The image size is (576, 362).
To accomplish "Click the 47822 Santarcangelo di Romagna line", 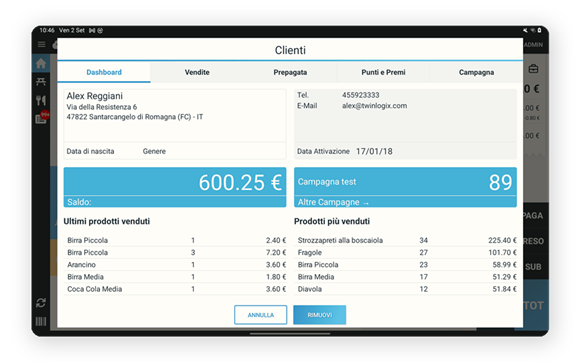I will point(134,117).
